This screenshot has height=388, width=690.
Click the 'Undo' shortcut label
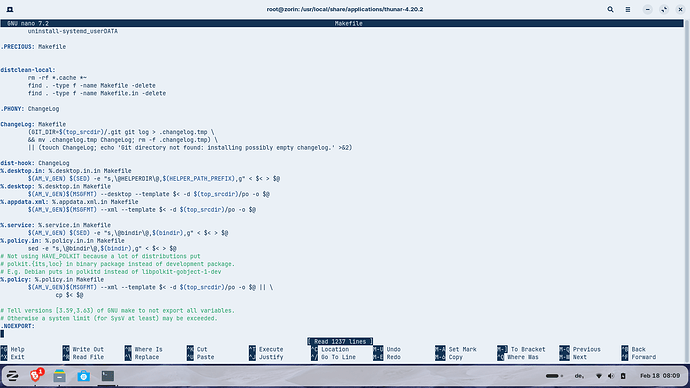coord(393,349)
